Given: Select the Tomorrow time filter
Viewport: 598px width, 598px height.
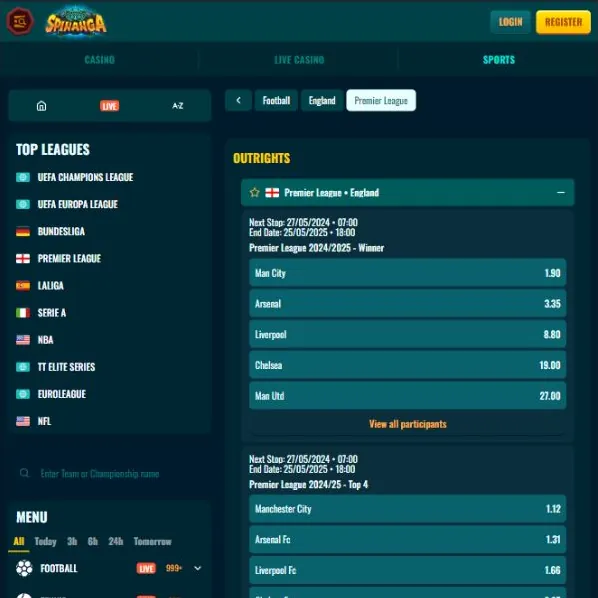Looking at the screenshot, I should pyautogui.click(x=153, y=541).
